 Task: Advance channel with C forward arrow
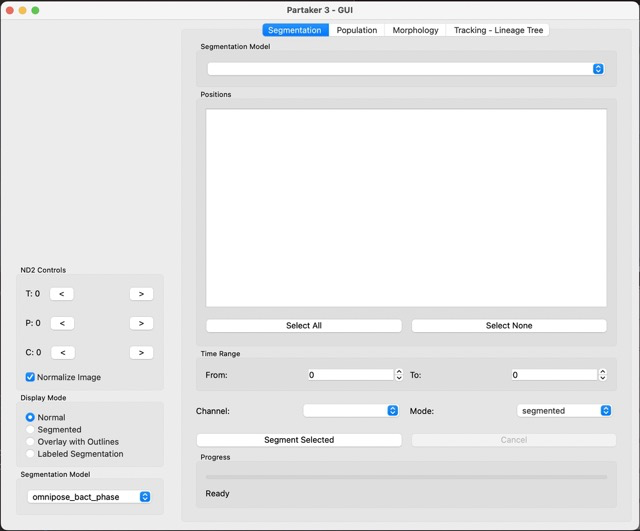point(141,352)
